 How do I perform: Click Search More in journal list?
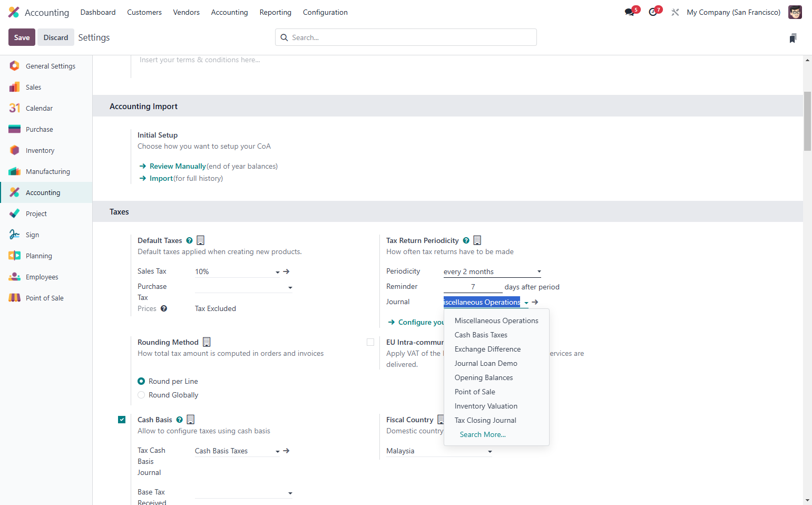coord(483,434)
